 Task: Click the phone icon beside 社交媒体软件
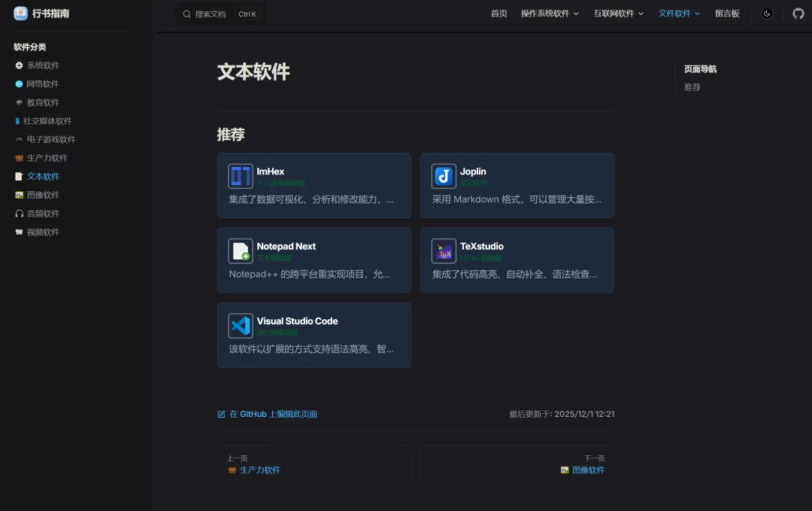pyautogui.click(x=17, y=120)
